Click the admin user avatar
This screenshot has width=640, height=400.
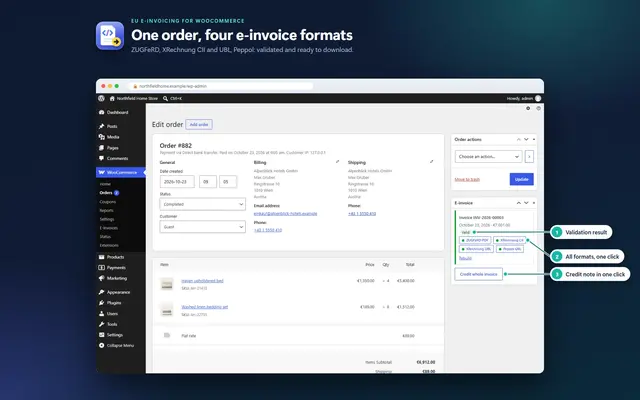[538, 98]
